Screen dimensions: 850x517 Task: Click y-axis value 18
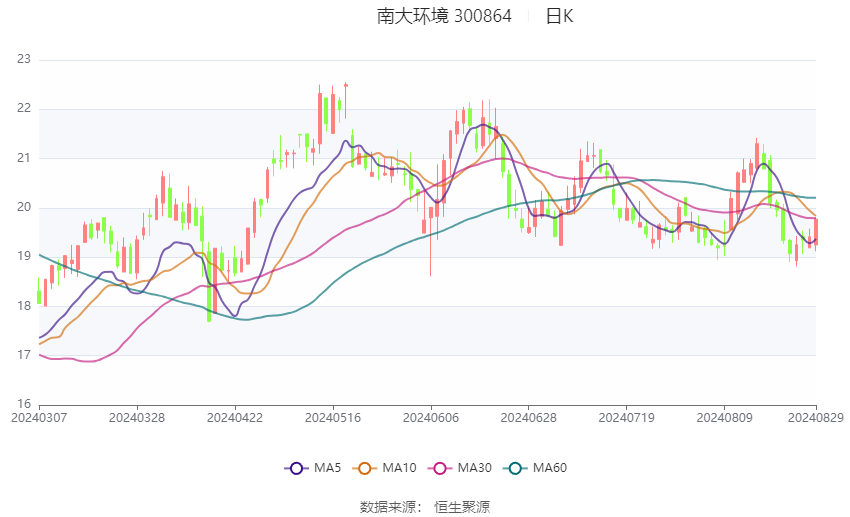(x=24, y=306)
